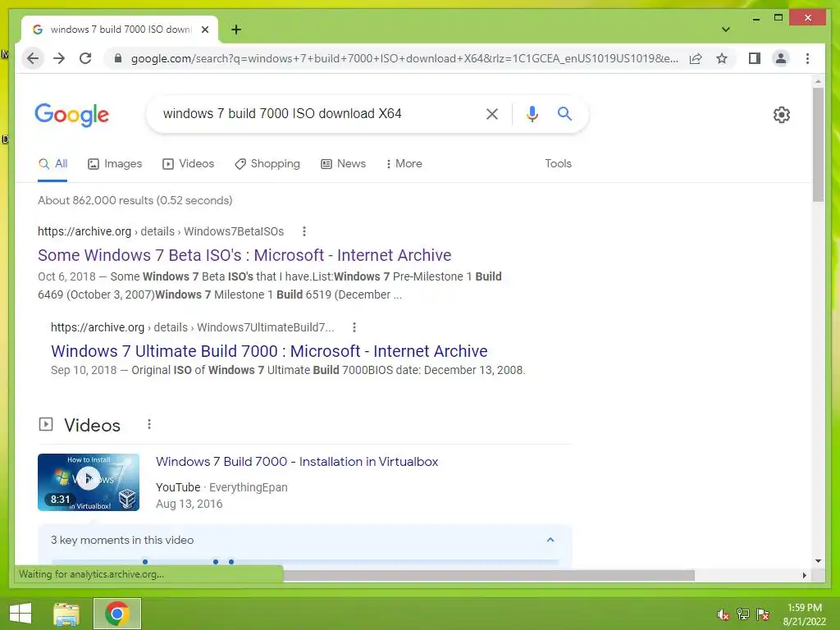Switch to Images results tab

115,164
